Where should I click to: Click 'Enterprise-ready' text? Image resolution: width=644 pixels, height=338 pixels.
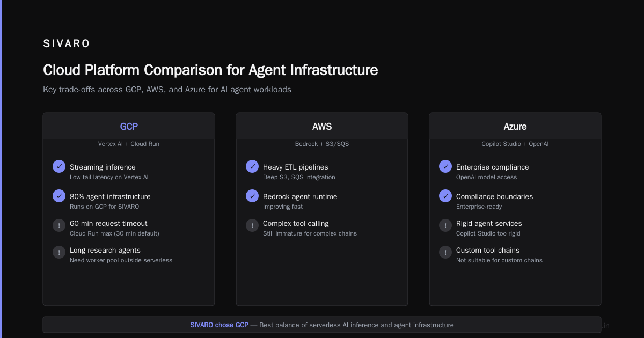click(x=479, y=207)
